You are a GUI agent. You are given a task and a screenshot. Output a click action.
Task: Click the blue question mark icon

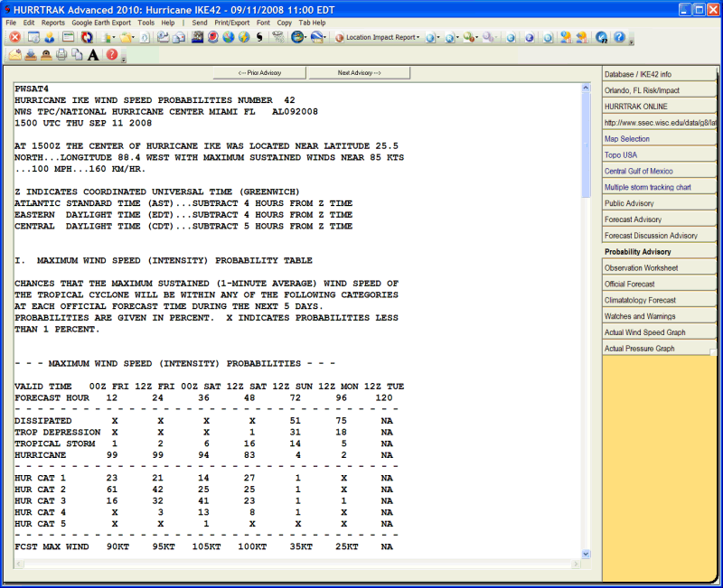619,38
